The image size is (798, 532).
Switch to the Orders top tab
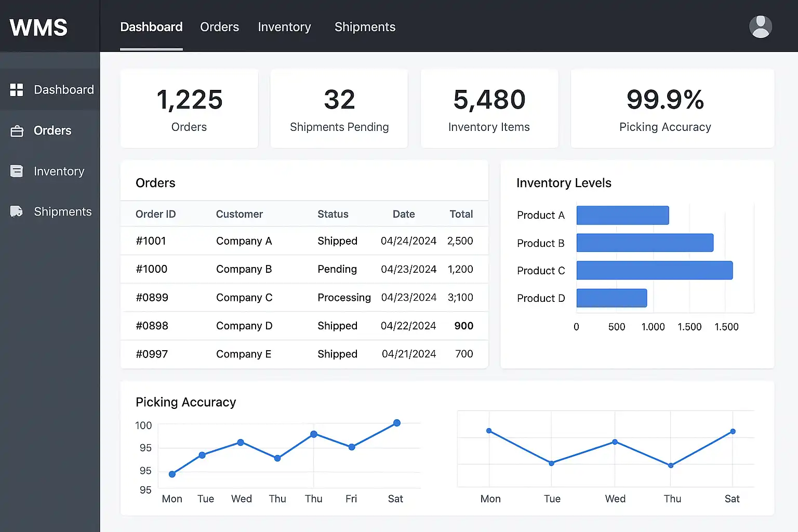coord(219,27)
